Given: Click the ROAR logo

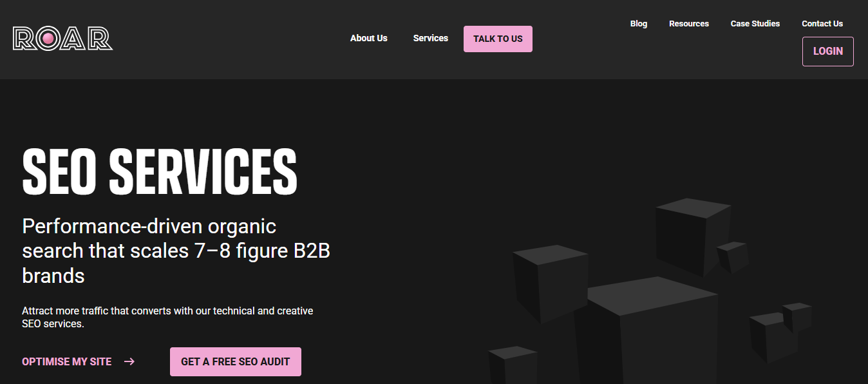Looking at the screenshot, I should click(62, 39).
